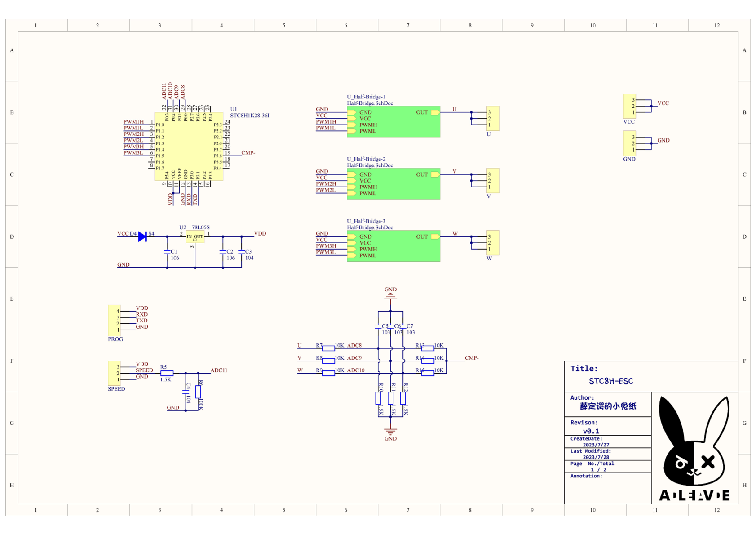Click the 'VCC' net label on the VCC connector
The height and width of the screenshot is (535, 756).
coord(663,103)
